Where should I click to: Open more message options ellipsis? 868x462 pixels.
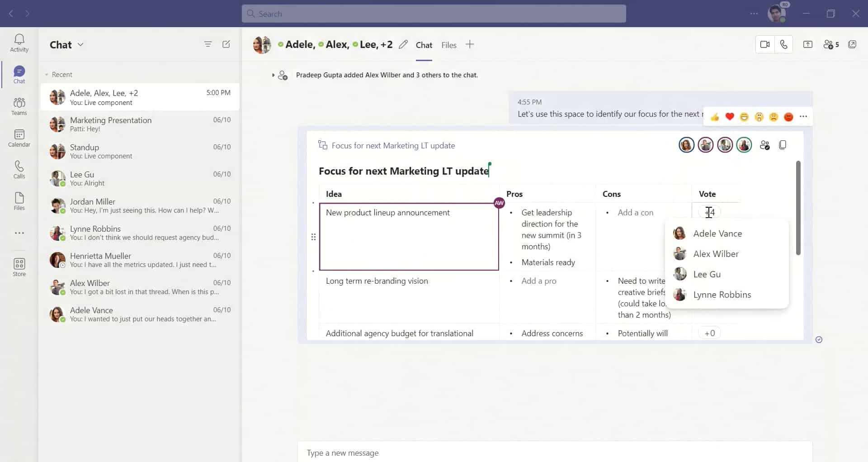coord(803,117)
